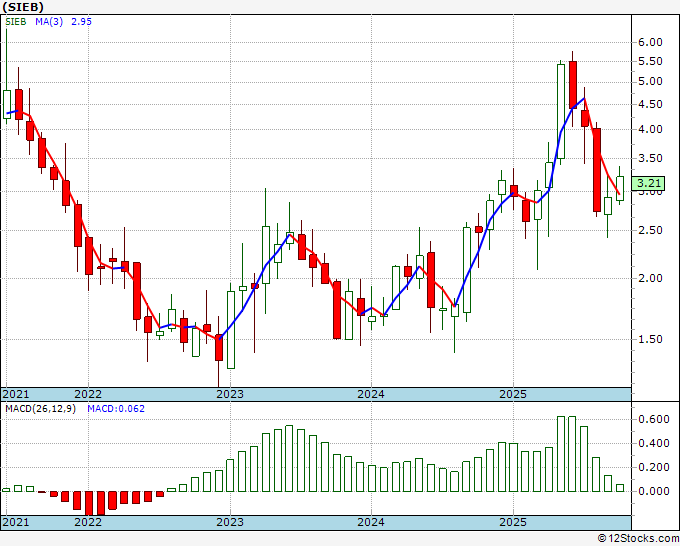Click the latest green candlestick near 3.21
Viewport: 680px width, 546px height.
(x=620, y=188)
